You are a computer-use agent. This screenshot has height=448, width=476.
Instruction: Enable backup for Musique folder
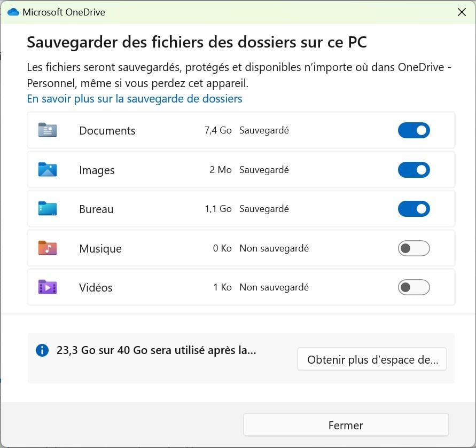point(414,248)
